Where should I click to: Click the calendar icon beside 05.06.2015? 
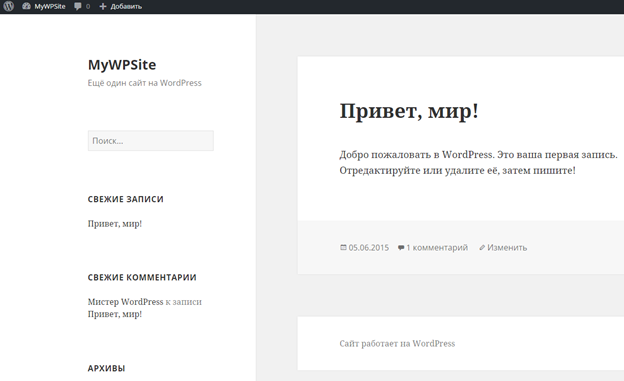tap(343, 247)
